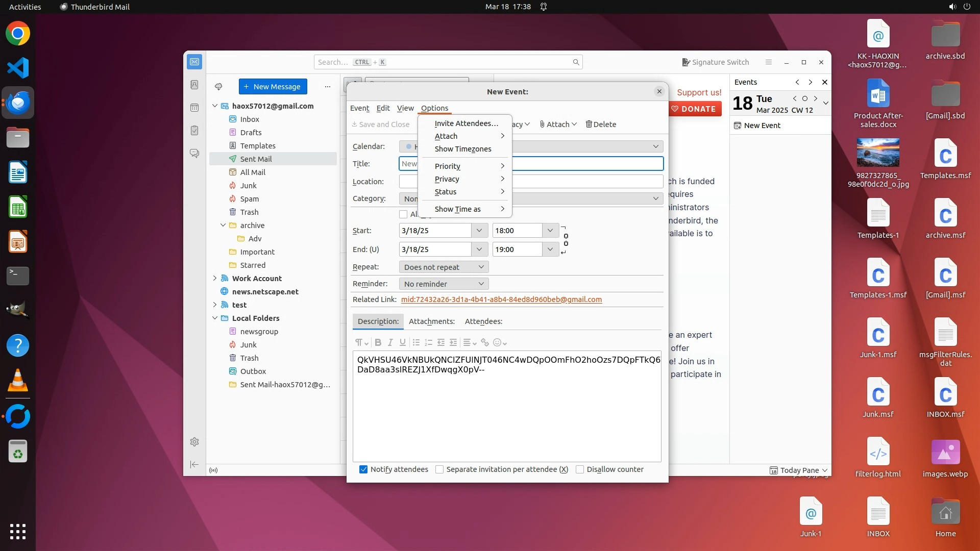Insert a numbered list in description

click(428, 342)
